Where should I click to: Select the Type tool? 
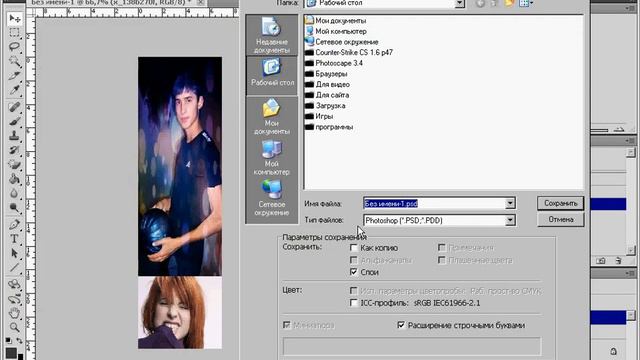click(15, 239)
